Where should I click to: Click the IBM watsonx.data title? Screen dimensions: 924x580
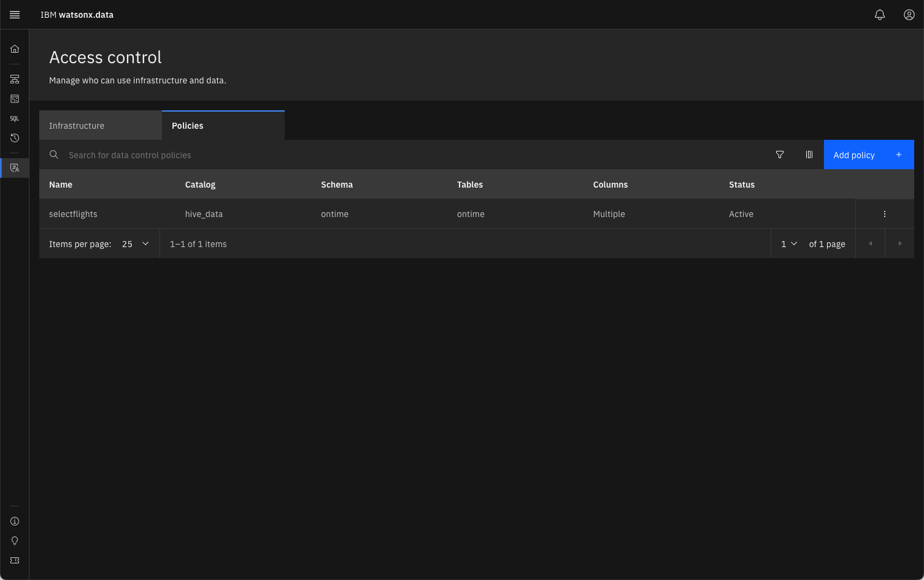[77, 15]
